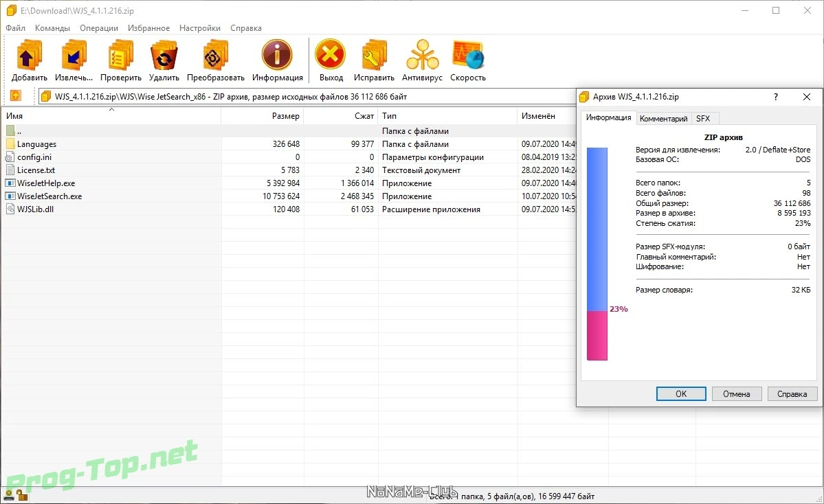Click the WiseJetHelp.exe application icon
Screen dimensions: 824x504
(x=10, y=183)
